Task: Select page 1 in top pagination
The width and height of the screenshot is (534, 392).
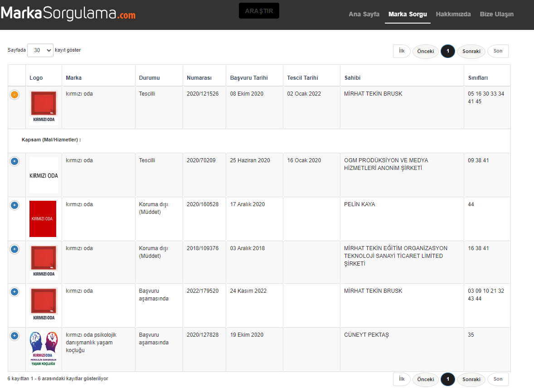Action: point(448,51)
